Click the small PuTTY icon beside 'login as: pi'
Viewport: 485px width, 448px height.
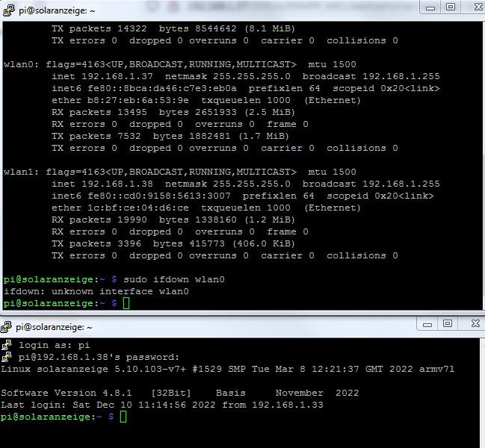pos(7,345)
